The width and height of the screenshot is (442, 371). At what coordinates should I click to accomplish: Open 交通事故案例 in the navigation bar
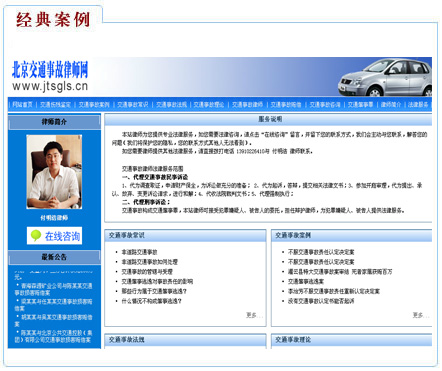pyautogui.click(x=94, y=105)
